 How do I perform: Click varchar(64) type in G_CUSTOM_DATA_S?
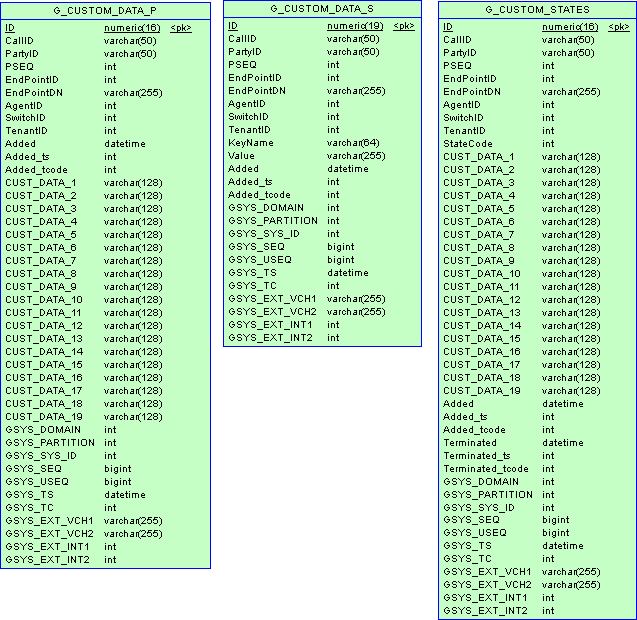click(x=353, y=143)
